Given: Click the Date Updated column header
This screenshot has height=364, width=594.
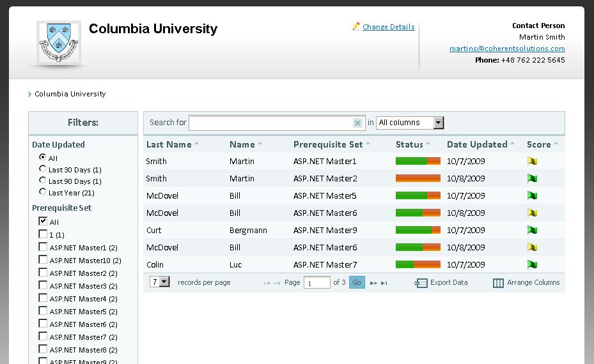Looking at the screenshot, I should tap(477, 144).
